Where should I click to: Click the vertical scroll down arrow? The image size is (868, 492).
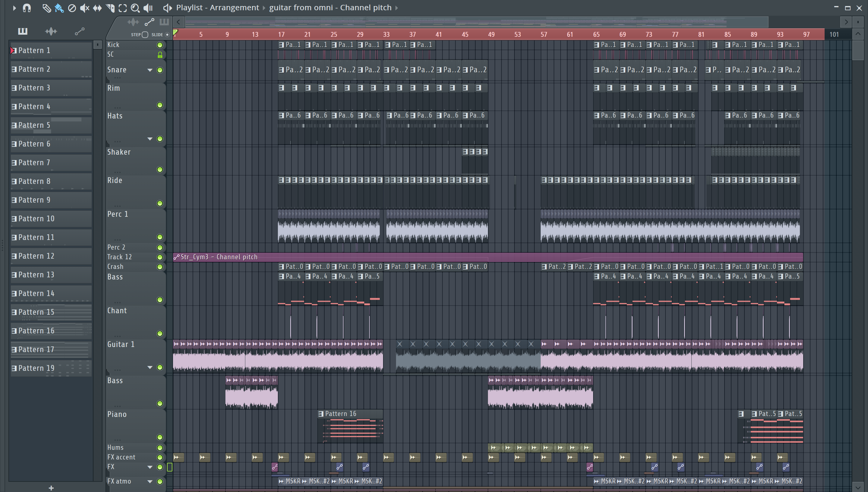coord(858,487)
